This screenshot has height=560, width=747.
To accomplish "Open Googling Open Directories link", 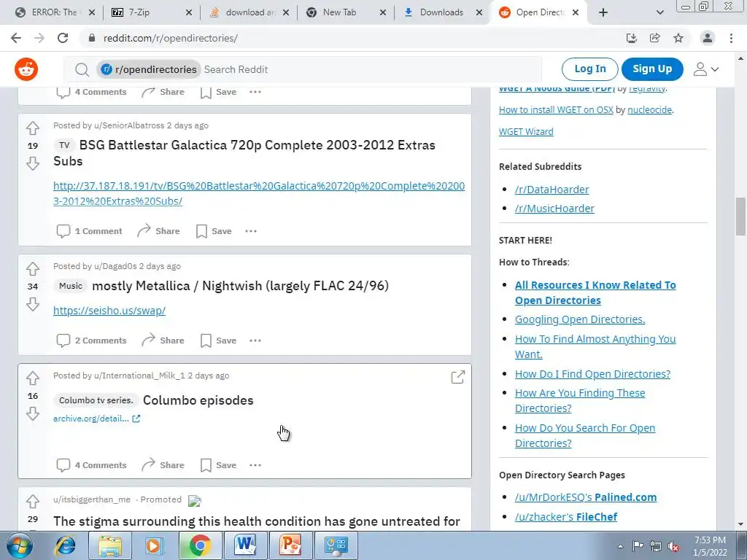I will [x=580, y=319].
